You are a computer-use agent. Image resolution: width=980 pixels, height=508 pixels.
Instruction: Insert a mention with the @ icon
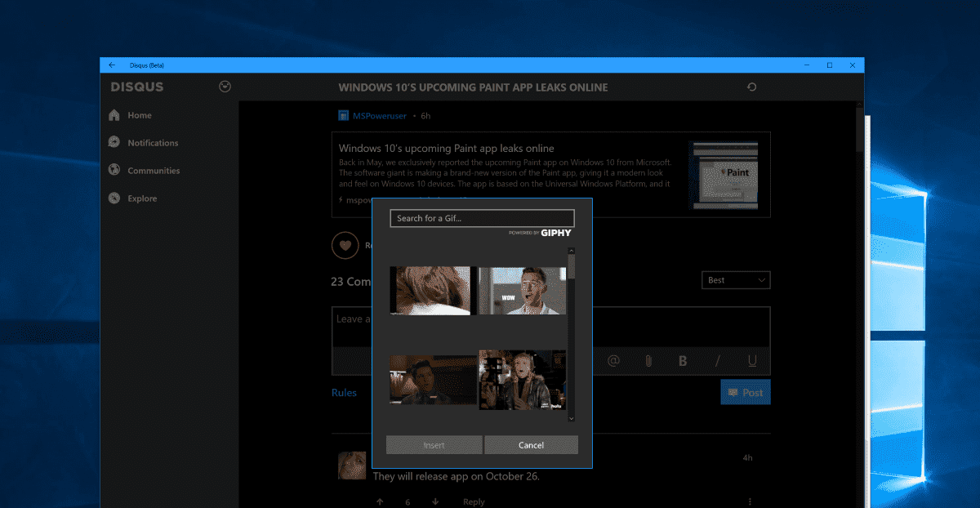coord(612,360)
